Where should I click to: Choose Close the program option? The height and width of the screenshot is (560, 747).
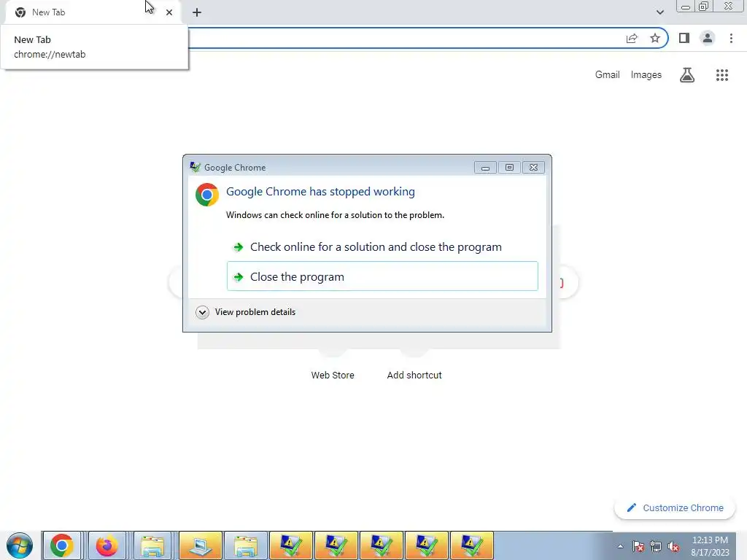pyautogui.click(x=382, y=276)
